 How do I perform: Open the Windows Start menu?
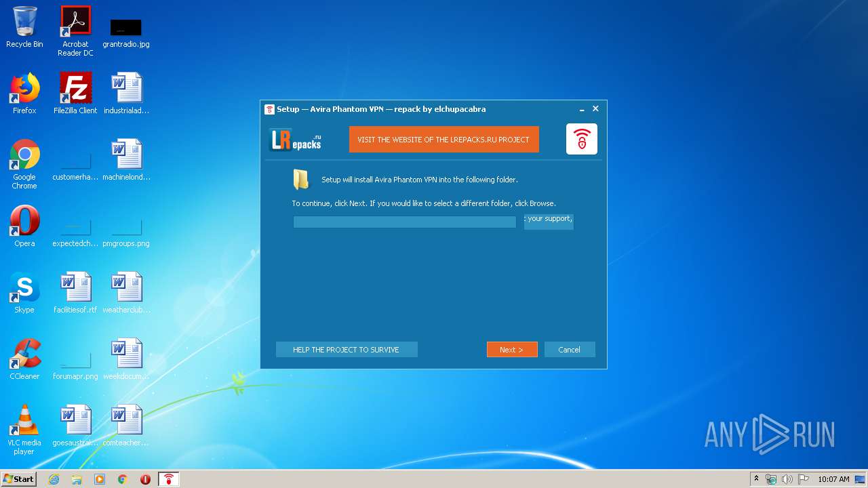(x=18, y=479)
